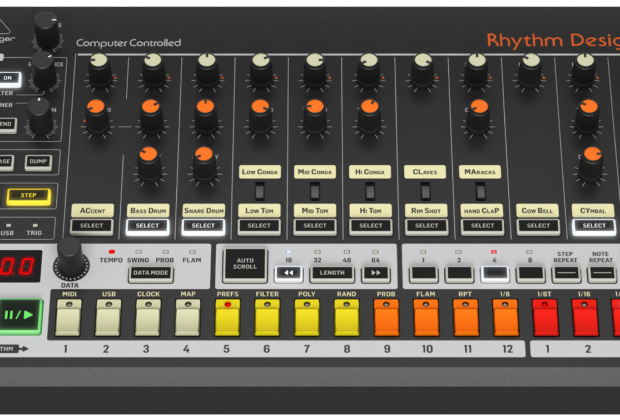Image resolution: width=620 pixels, height=420 pixels.
Task: Toggle the STEP REPEAT button
Action: click(566, 274)
